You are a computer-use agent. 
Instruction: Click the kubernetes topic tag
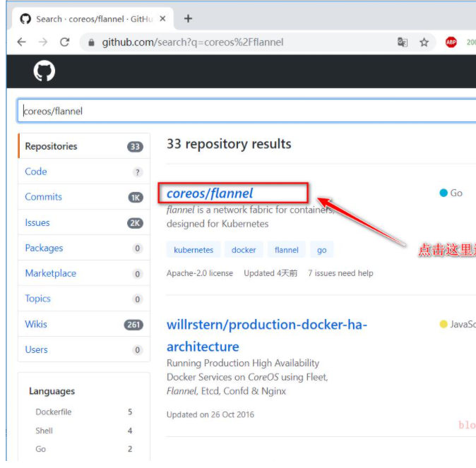click(193, 250)
